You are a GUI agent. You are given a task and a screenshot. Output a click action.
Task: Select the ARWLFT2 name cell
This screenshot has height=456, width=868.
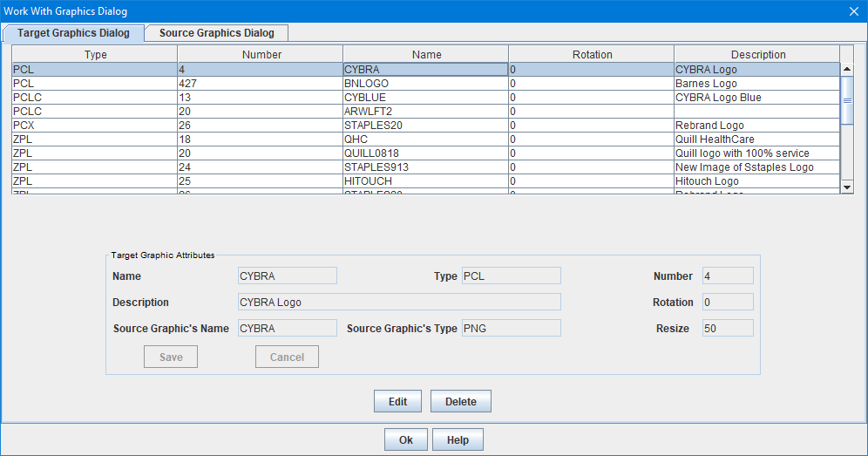[425, 112]
